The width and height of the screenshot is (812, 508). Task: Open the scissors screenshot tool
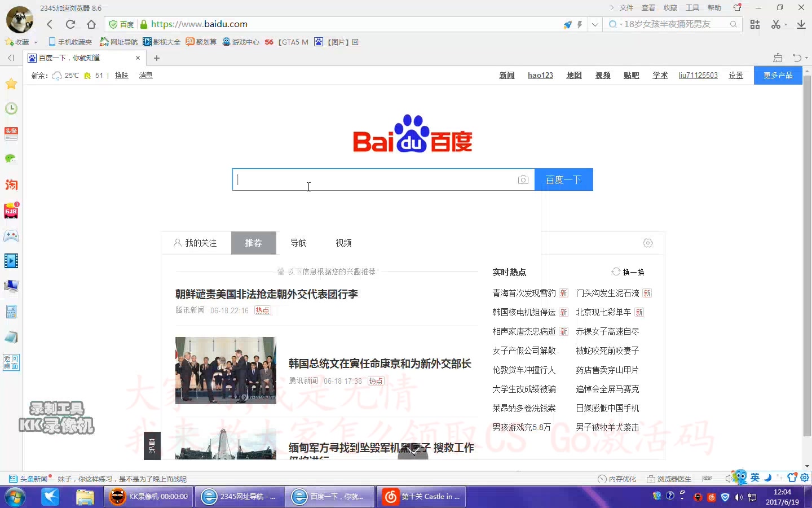point(776,24)
